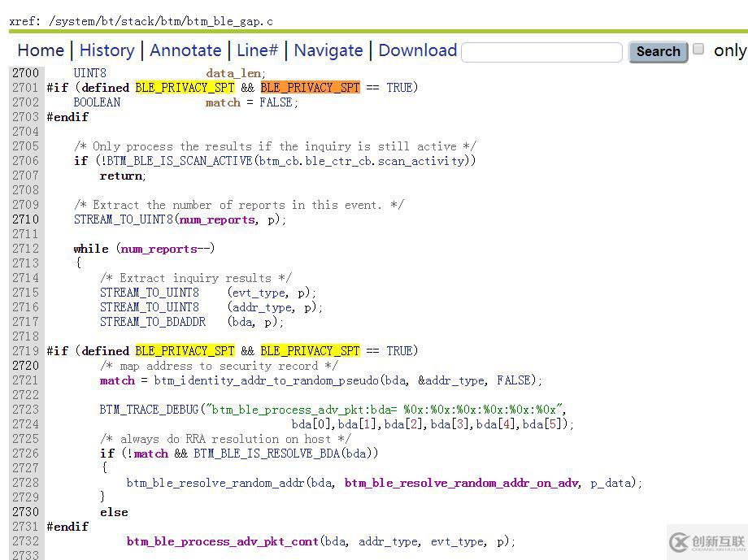Click comment 'always do RRA resolution on host'
This screenshot has height=560, width=748.
[x=226, y=439]
